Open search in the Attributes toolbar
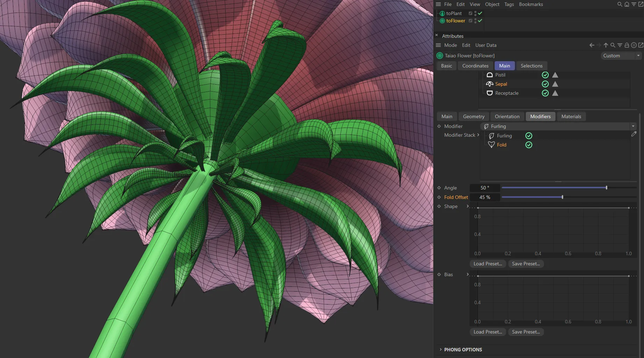Screen dimensions: 644x358 pos(613,45)
